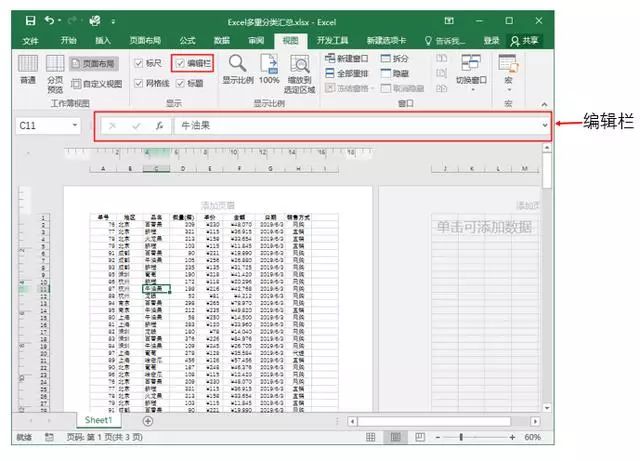Click Zoom to Selection (缩放到选定区域) icon
Screen dimensions: 640x461
(x=300, y=74)
